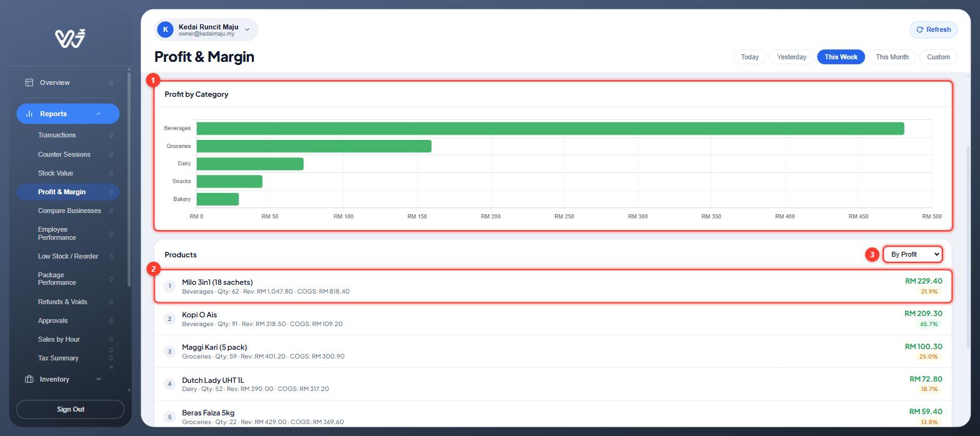This screenshot has width=980, height=436.
Task: Pin the Overview sidebar item
Action: click(x=111, y=82)
